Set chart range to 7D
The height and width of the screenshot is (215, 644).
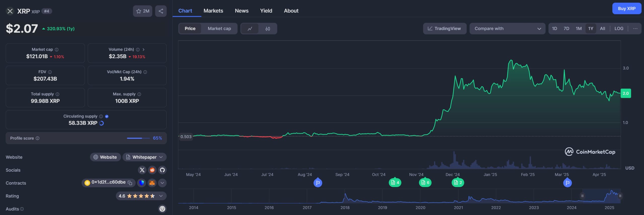point(566,29)
